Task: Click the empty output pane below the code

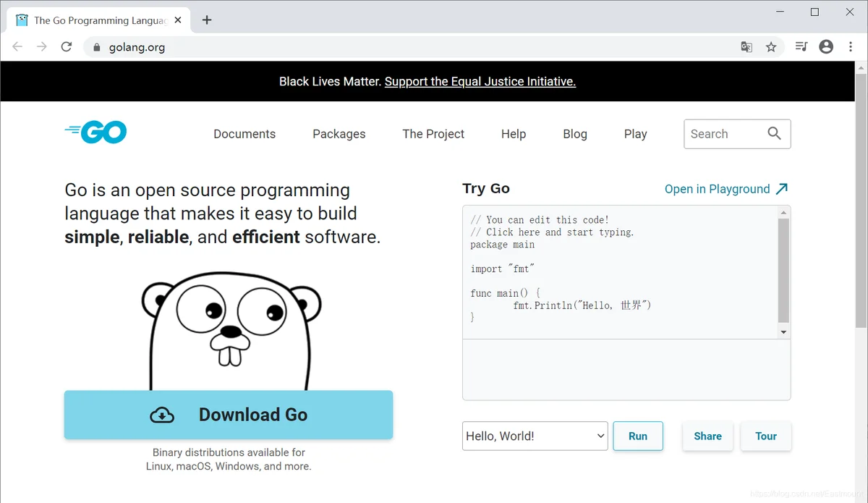Action: (626, 369)
